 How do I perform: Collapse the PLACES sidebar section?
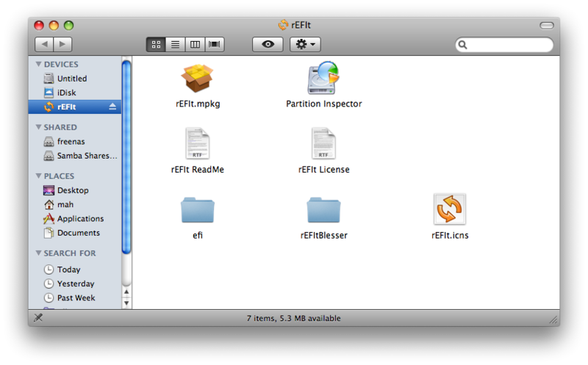[38, 176]
